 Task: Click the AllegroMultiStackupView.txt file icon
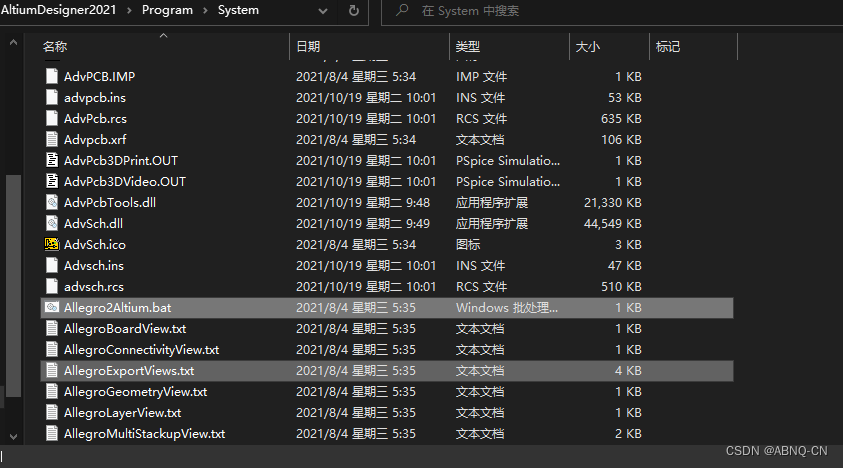point(52,433)
